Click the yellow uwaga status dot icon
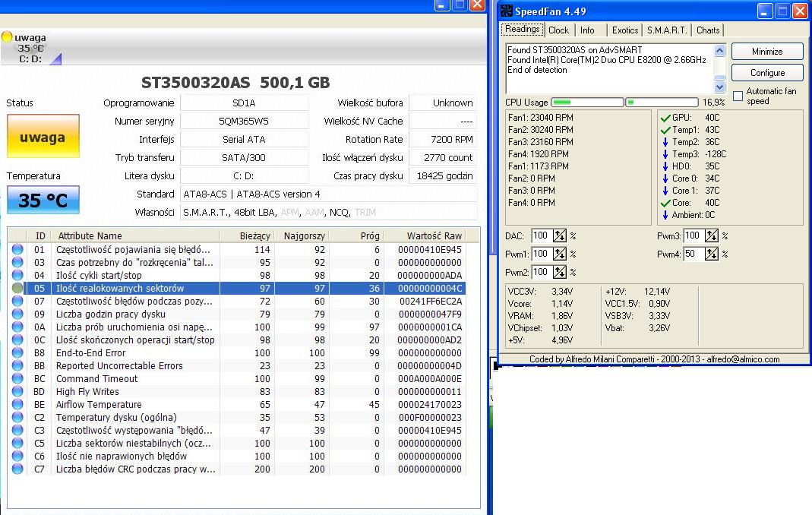Viewport: 812px width, 515px height. (7, 36)
